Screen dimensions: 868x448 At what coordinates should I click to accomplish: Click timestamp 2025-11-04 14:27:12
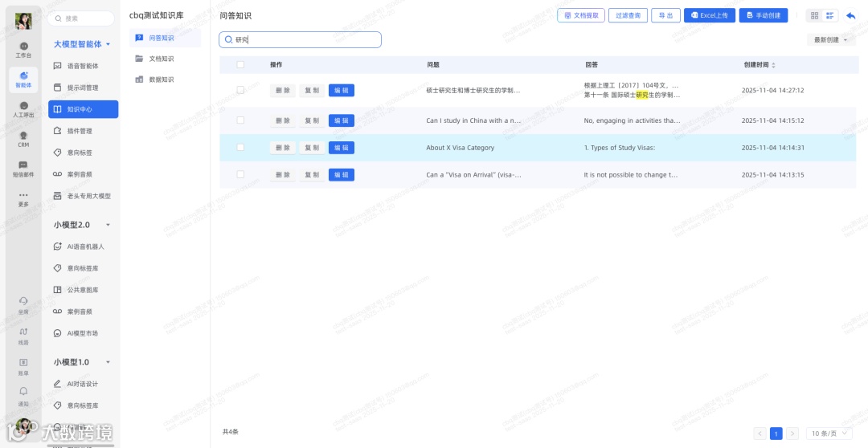click(773, 90)
